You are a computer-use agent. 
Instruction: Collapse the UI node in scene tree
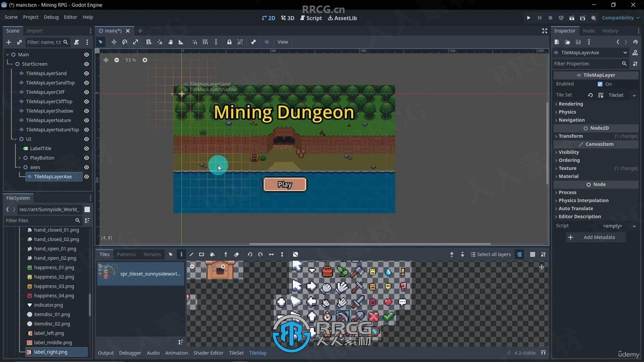tap(16, 139)
